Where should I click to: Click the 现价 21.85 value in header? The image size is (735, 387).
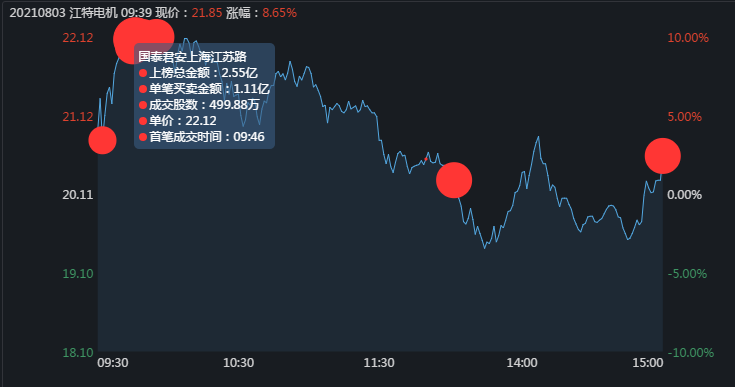pos(207,13)
